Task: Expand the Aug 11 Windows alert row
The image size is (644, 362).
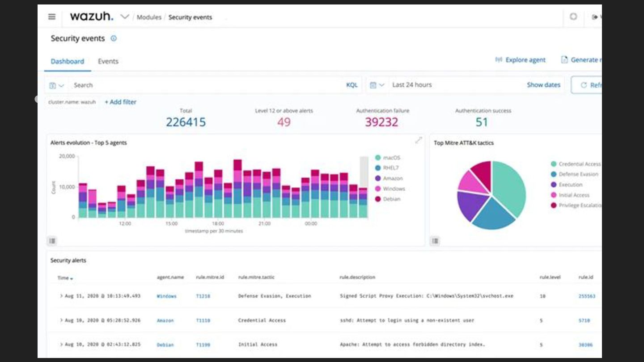Action: click(61, 296)
